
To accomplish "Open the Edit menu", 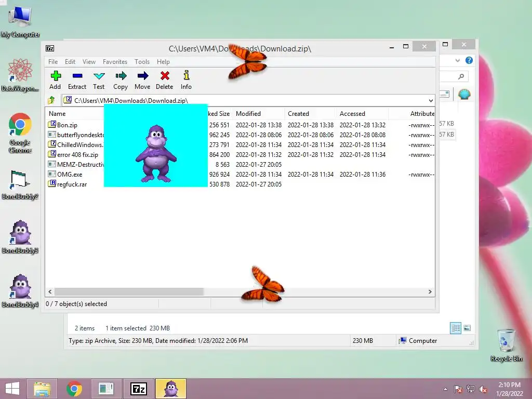I will [x=70, y=62].
